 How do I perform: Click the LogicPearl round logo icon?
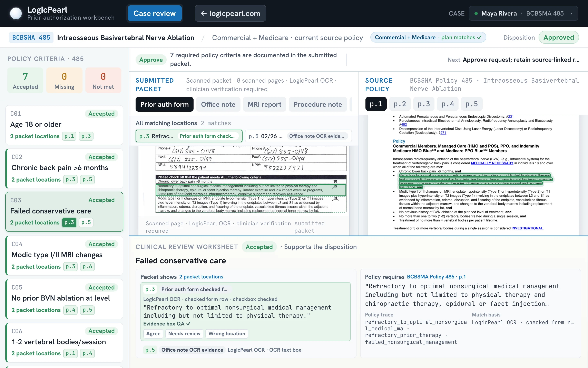coord(16,13)
